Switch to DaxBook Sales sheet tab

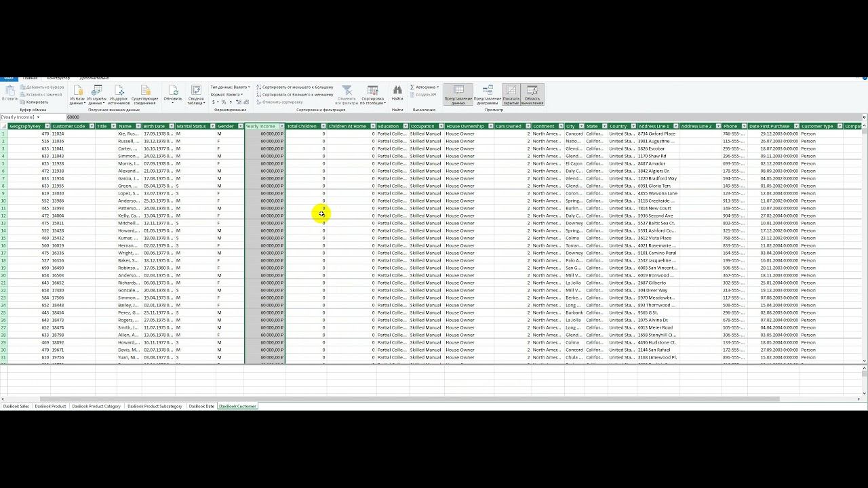16,407
